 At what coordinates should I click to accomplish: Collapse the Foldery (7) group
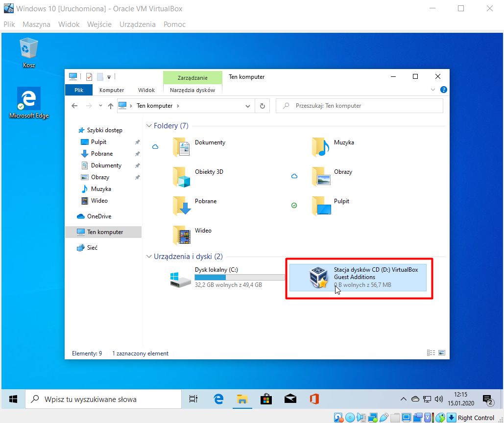point(149,126)
